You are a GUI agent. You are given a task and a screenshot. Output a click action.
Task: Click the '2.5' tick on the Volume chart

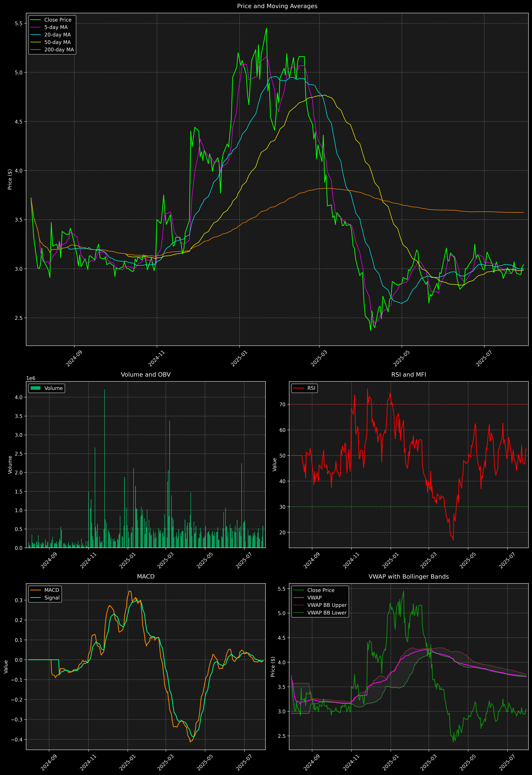pos(19,454)
